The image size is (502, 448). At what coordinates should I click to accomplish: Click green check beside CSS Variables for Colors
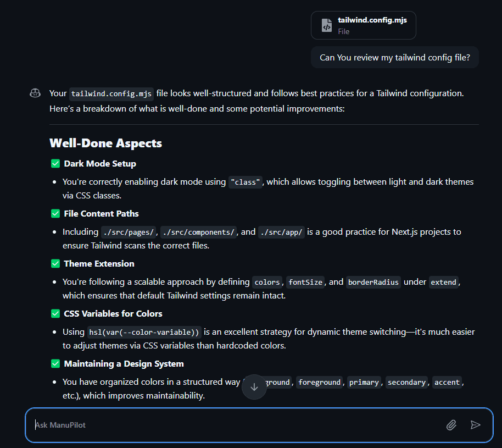pos(55,314)
